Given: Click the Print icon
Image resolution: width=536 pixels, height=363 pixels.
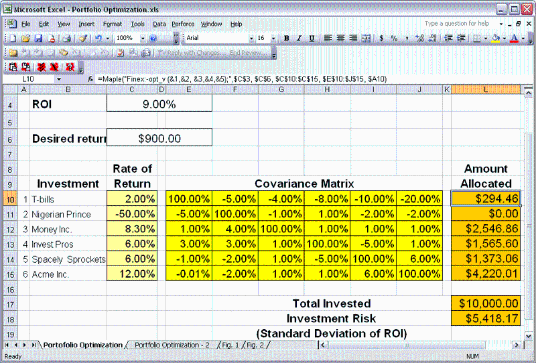Looking at the screenshot, I should (67, 38).
